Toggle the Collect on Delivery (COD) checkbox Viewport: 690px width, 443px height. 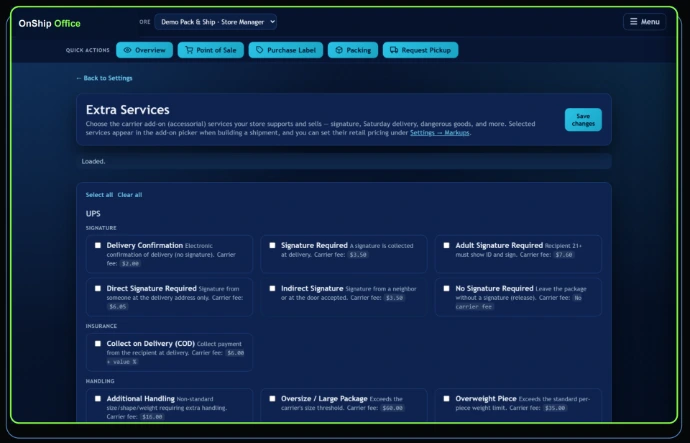[x=98, y=344]
